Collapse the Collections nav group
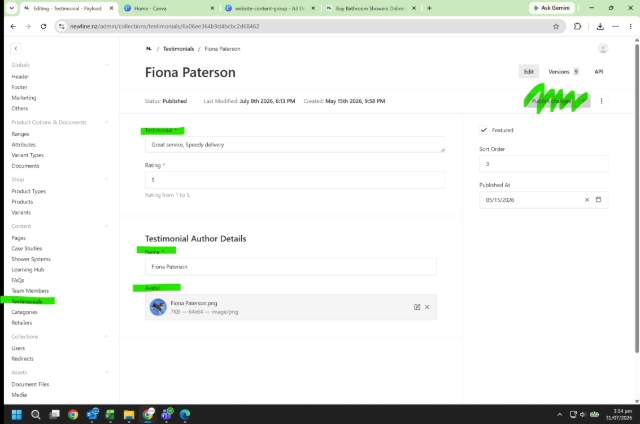 pos(107,336)
